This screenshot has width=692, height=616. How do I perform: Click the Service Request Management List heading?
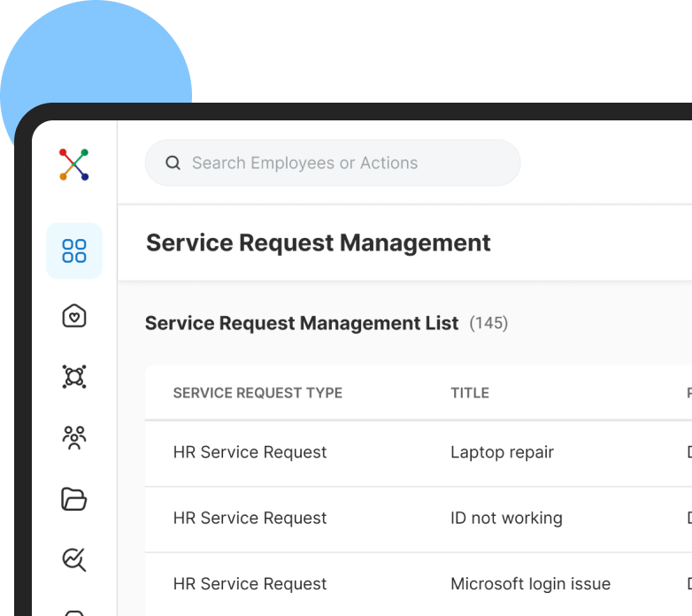click(302, 323)
